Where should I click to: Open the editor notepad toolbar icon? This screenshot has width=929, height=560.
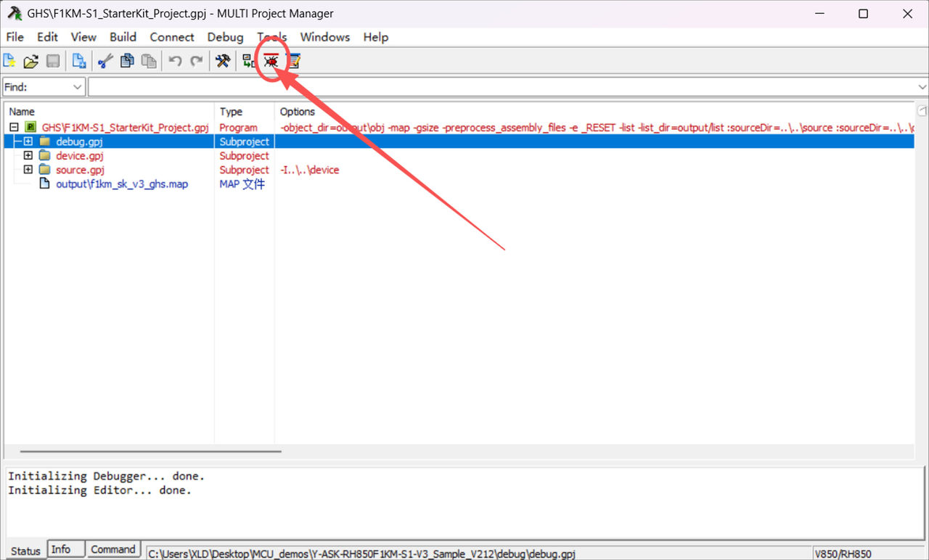[293, 61]
